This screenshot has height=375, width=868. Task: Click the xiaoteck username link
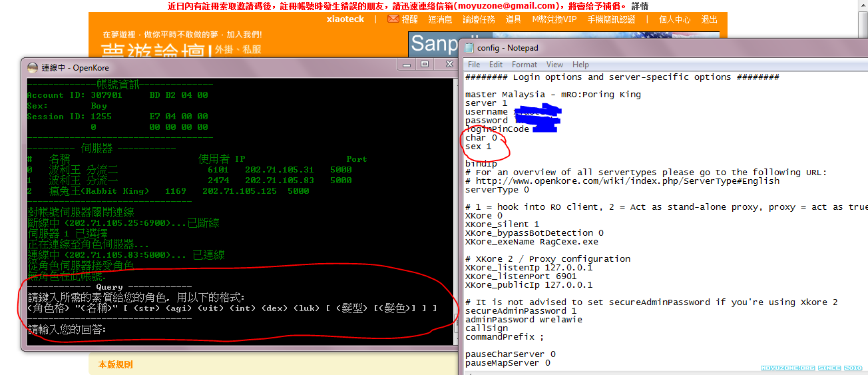pos(345,19)
